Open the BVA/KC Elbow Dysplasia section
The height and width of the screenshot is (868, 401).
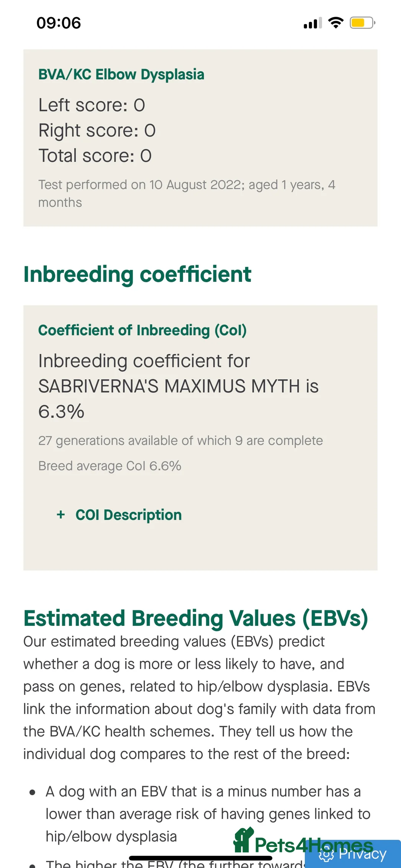(121, 74)
